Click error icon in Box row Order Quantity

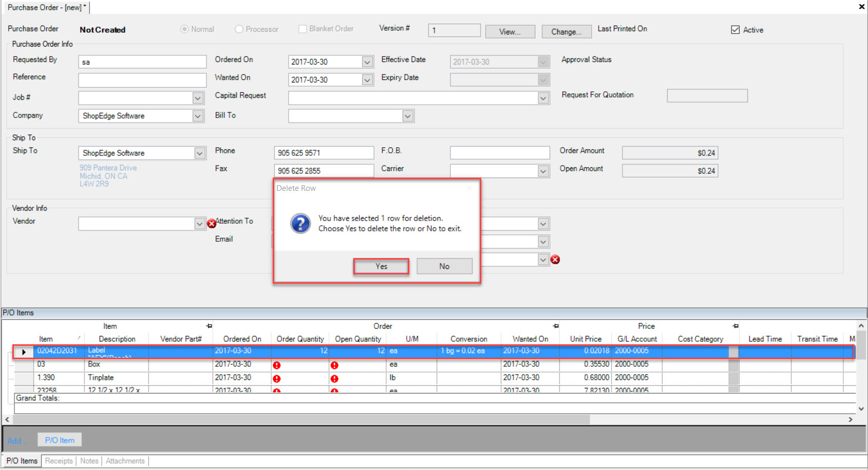277,365
